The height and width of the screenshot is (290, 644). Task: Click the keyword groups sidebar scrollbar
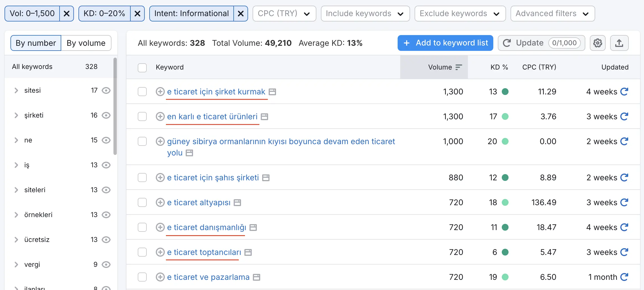(x=115, y=106)
